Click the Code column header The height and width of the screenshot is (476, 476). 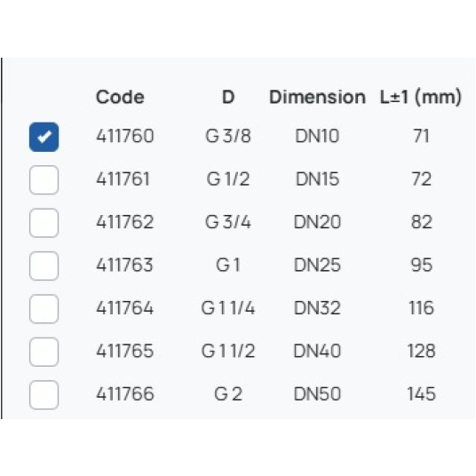[x=120, y=97]
